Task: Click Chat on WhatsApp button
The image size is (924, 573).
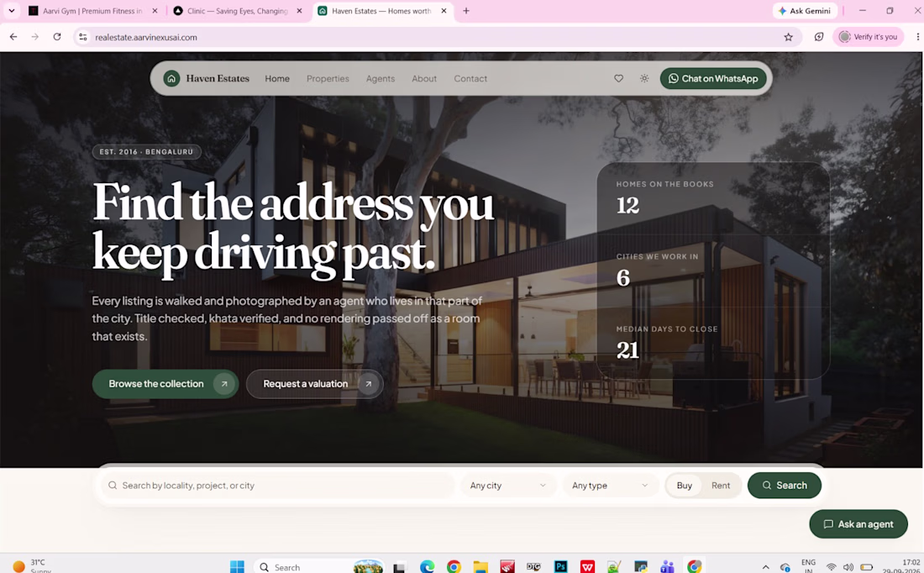Action: 713,78
